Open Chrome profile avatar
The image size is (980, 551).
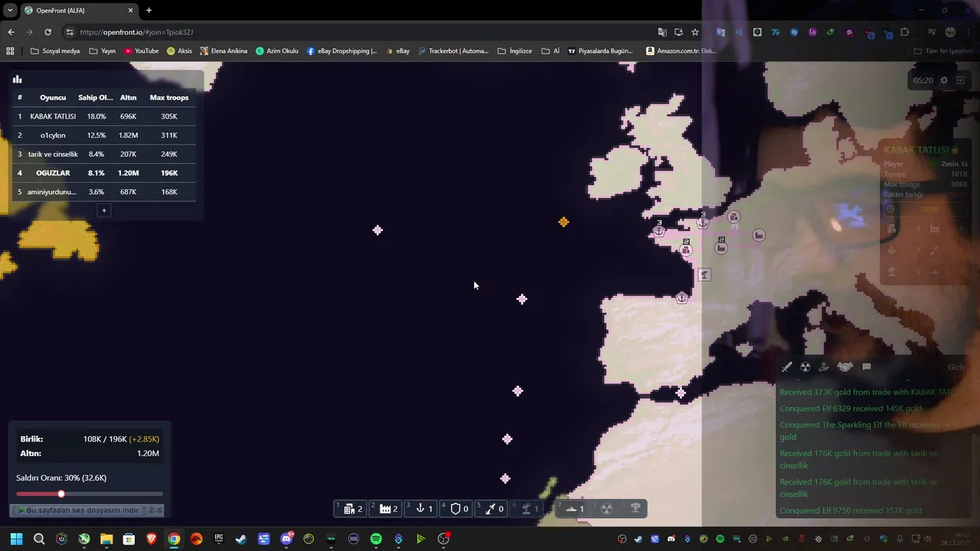coord(950,32)
